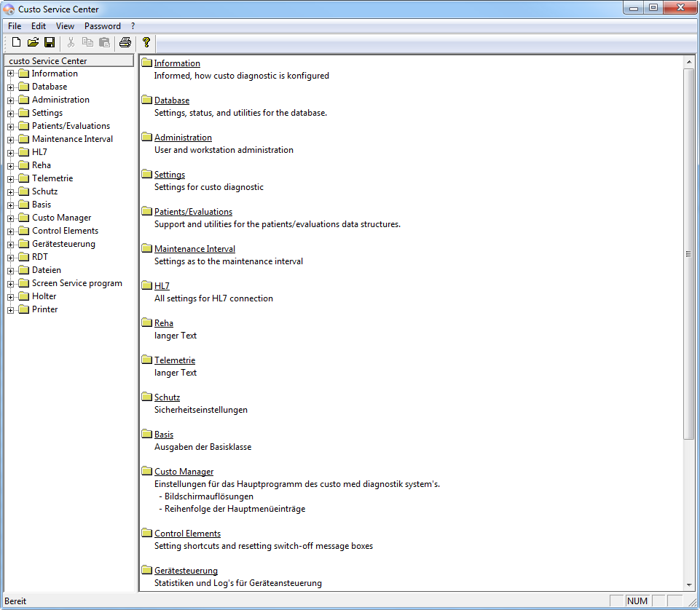
Task: Select Schutz in the tree
Action: click(44, 191)
